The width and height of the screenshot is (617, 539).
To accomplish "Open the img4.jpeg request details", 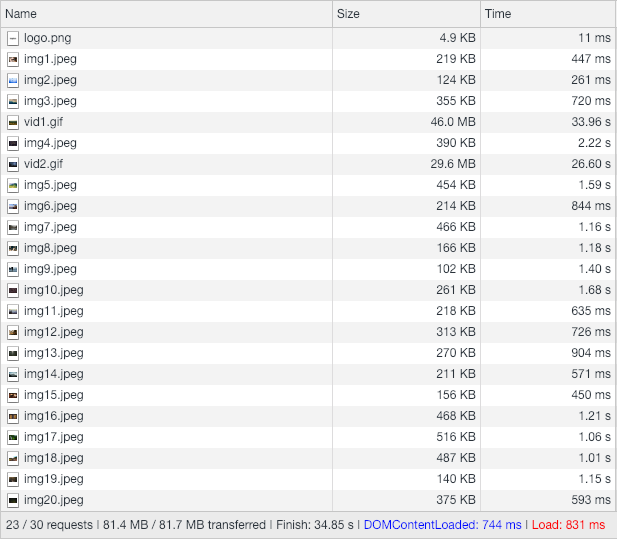I will pos(50,143).
